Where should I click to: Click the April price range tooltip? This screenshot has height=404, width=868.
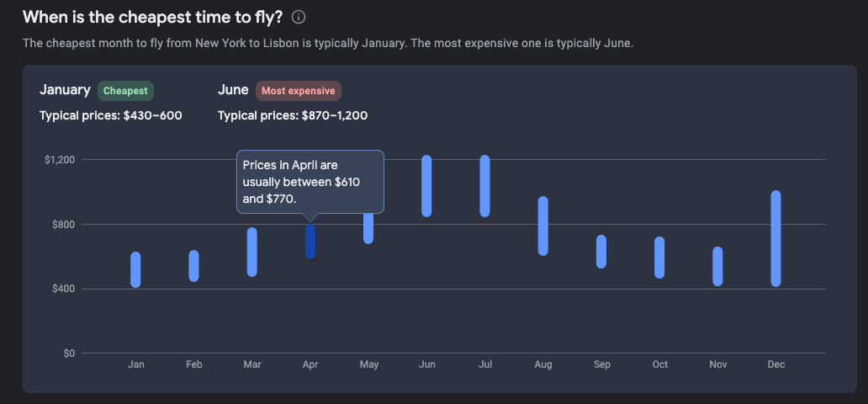click(x=310, y=182)
